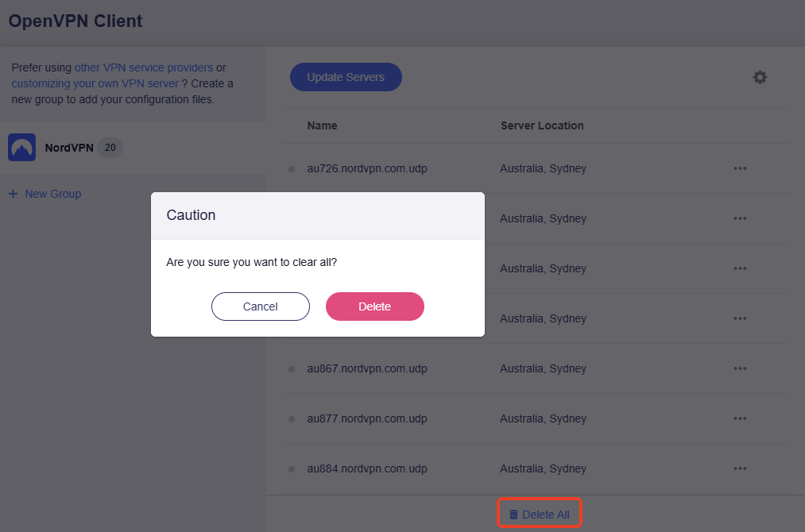Viewport: 805px width, 532px height.
Task: Follow the "customizing your own VPN server" link
Action: coord(95,83)
